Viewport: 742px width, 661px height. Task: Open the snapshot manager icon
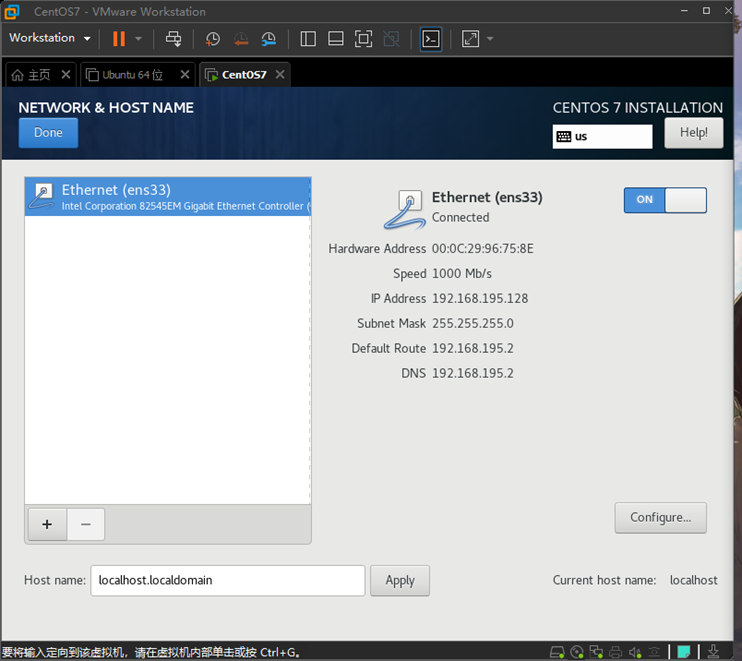[x=268, y=39]
